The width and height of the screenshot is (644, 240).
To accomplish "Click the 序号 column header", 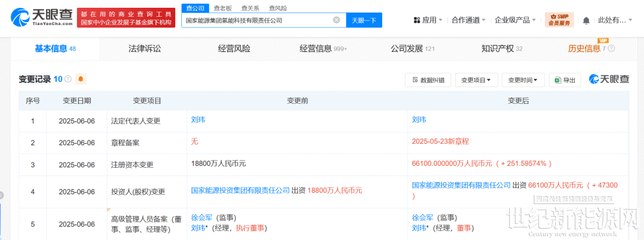I will click(32, 101).
